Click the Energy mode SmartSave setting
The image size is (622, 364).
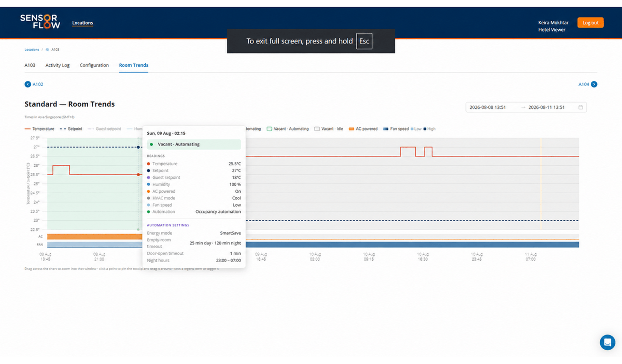point(194,233)
